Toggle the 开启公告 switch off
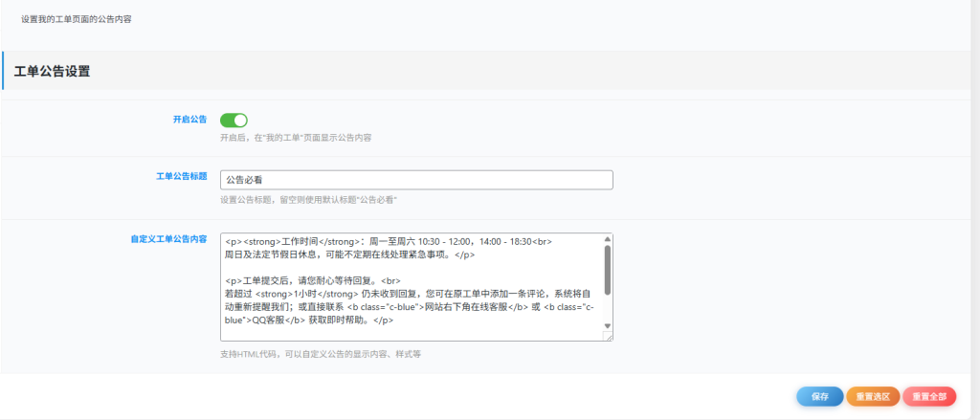This screenshot has width=980, height=420. pos(234,120)
